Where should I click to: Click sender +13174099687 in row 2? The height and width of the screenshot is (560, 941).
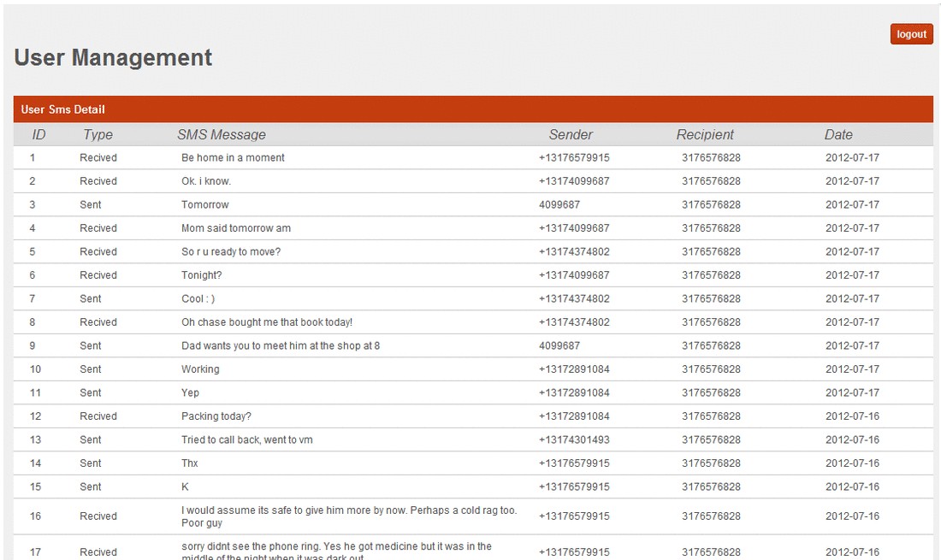pos(574,181)
